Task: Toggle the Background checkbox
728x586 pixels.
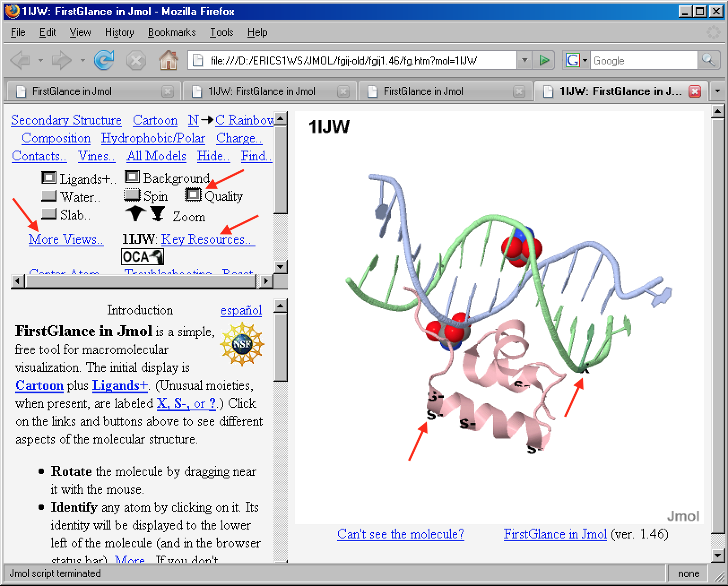Action: click(132, 177)
